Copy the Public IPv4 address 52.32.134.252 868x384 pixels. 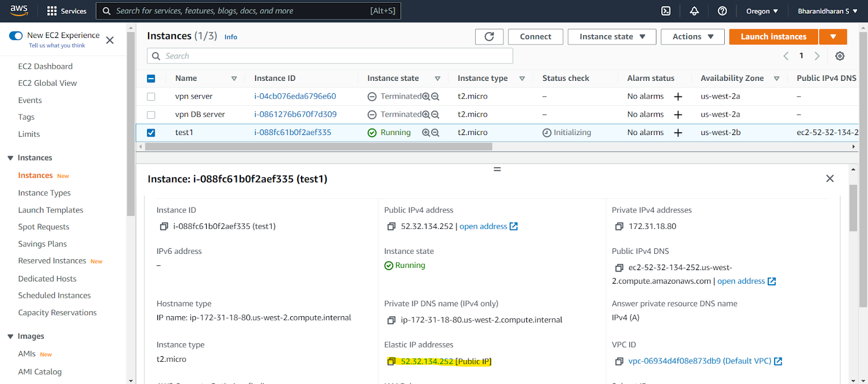click(x=391, y=226)
